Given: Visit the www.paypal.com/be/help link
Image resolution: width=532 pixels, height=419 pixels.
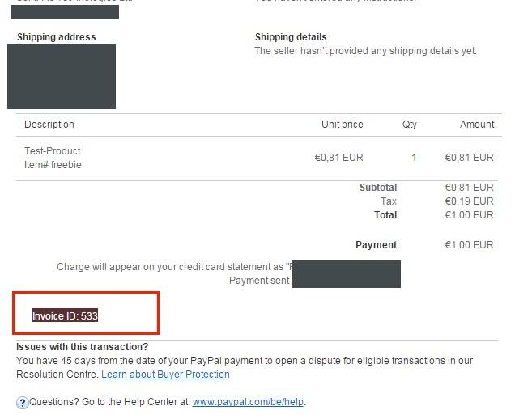Looking at the screenshot, I should [x=248, y=402].
